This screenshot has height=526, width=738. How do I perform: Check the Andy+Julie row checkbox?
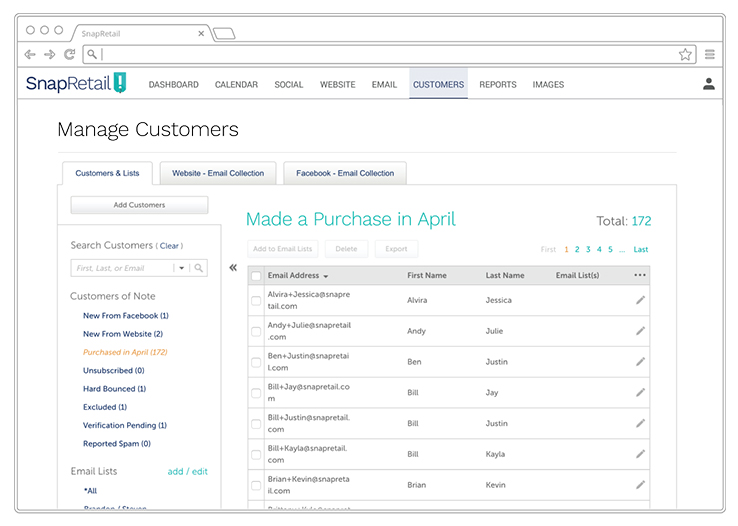pos(256,331)
